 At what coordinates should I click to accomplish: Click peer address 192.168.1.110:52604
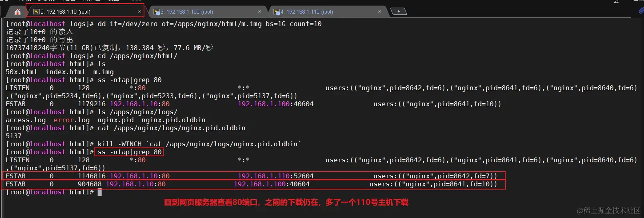point(276,176)
